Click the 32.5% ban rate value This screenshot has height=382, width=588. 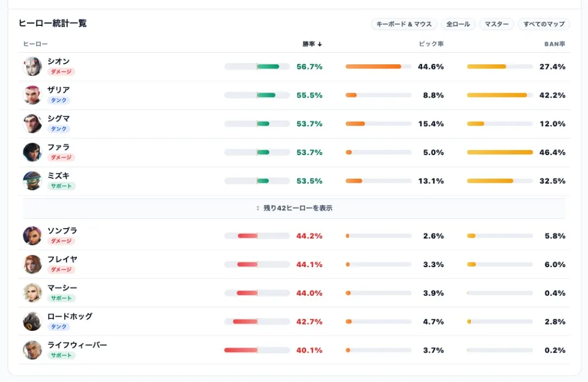click(552, 181)
